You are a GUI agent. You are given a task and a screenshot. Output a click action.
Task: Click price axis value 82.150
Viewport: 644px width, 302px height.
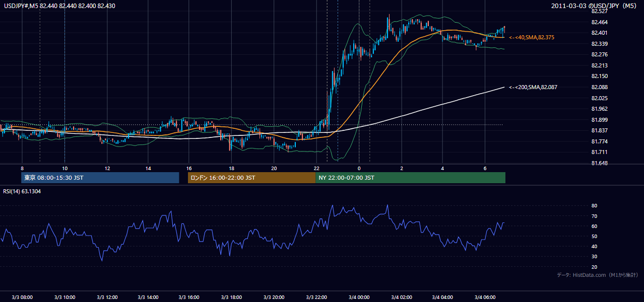click(600, 76)
